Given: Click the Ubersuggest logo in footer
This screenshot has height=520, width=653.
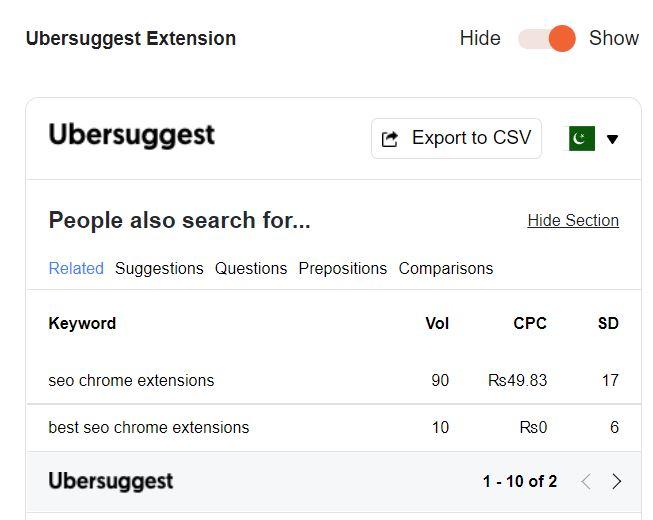Looking at the screenshot, I should tap(111, 481).
